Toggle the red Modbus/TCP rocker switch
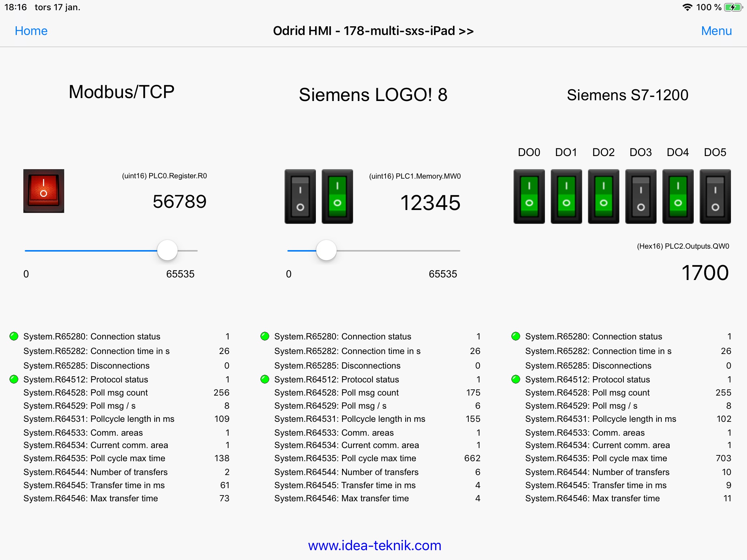Image resolution: width=747 pixels, height=560 pixels. [44, 191]
